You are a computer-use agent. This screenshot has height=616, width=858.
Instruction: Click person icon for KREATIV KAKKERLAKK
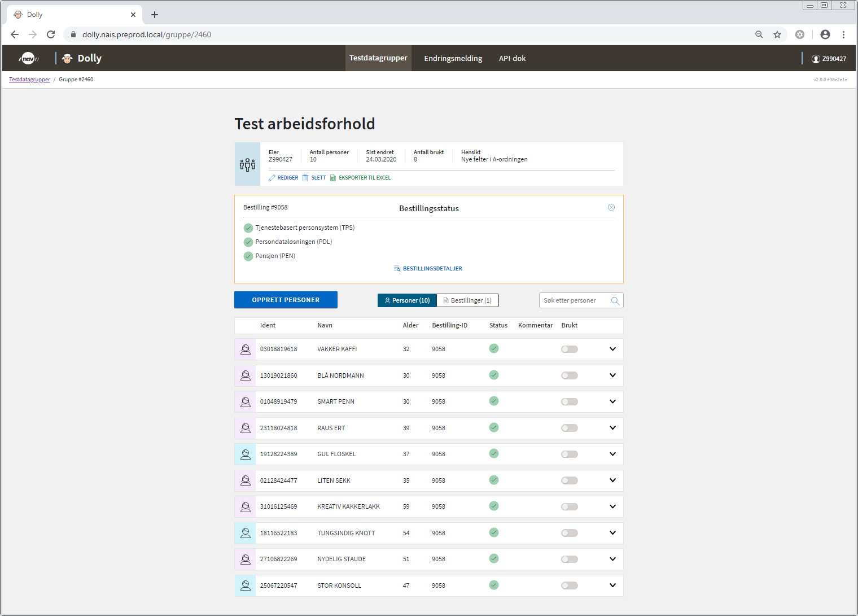point(246,506)
